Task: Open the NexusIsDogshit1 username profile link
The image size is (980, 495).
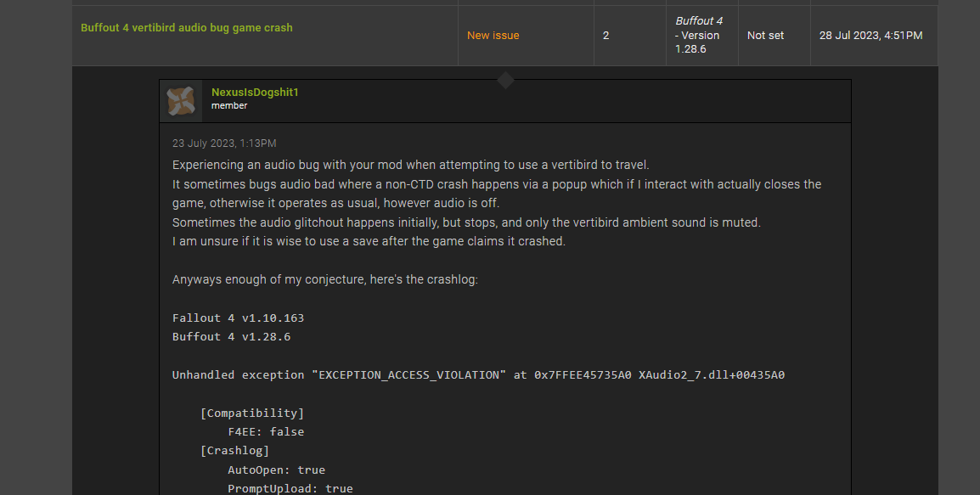Action: [x=255, y=92]
